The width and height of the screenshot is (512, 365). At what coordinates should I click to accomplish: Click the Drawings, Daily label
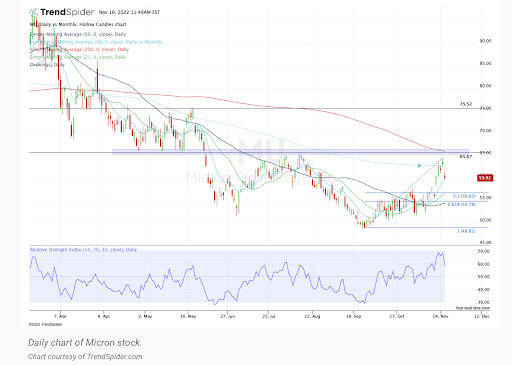coord(47,65)
